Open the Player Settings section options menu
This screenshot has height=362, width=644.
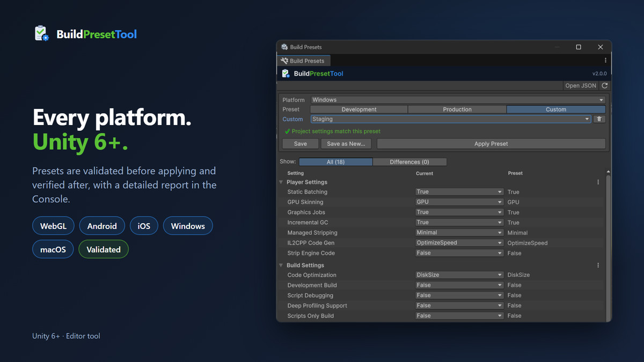click(x=598, y=182)
